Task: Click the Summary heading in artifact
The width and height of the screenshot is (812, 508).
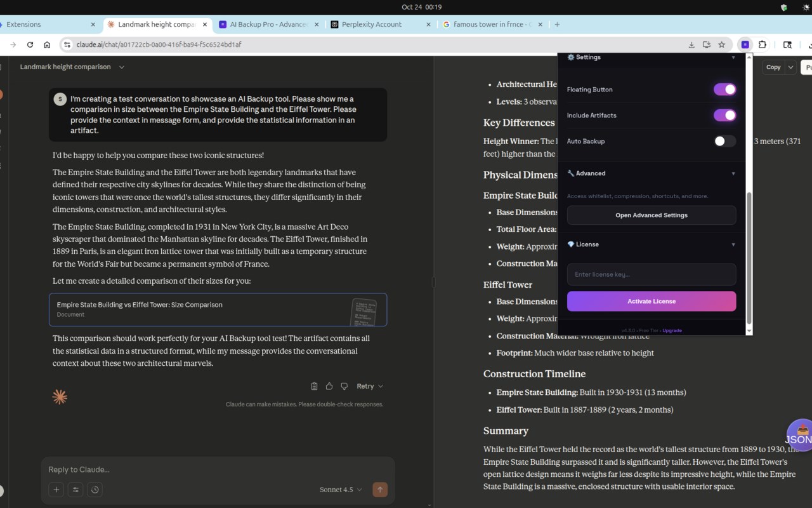Action: [506, 431]
